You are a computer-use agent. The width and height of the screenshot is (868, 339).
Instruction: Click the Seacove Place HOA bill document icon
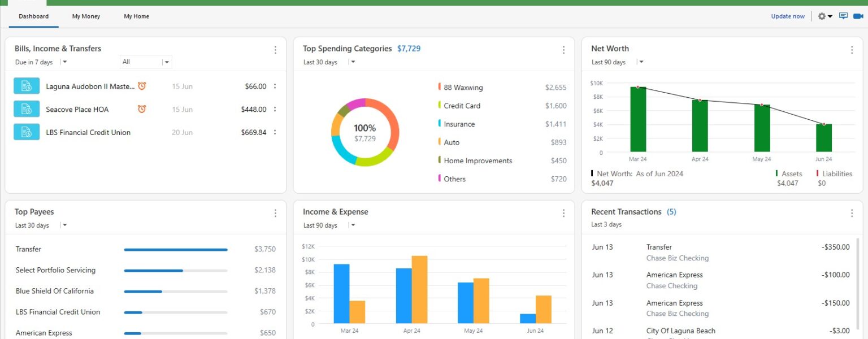[27, 109]
